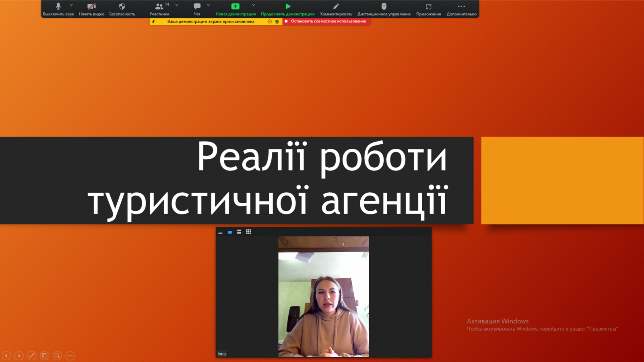Click the green lightning icon in yellow status bar

point(153,21)
